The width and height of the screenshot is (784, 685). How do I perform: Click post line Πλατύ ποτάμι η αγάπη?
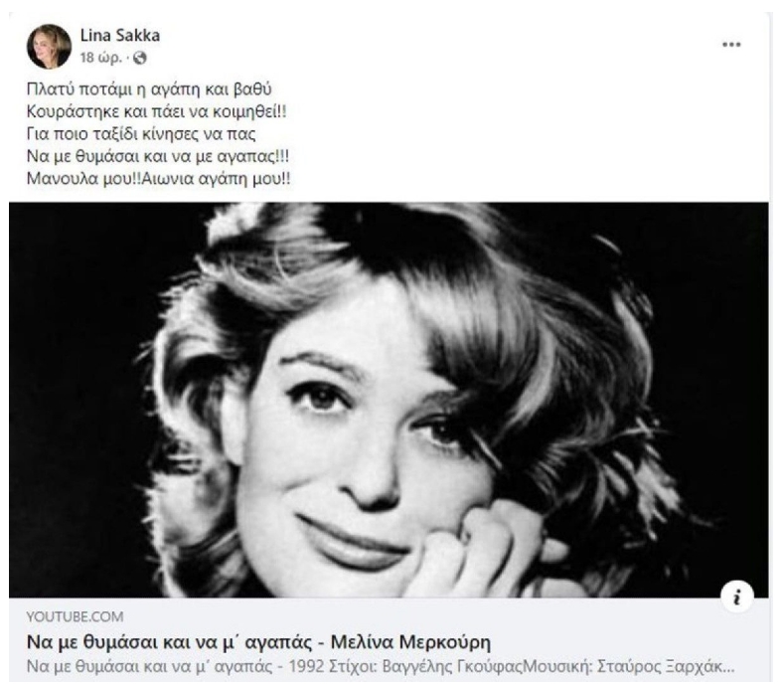149,89
